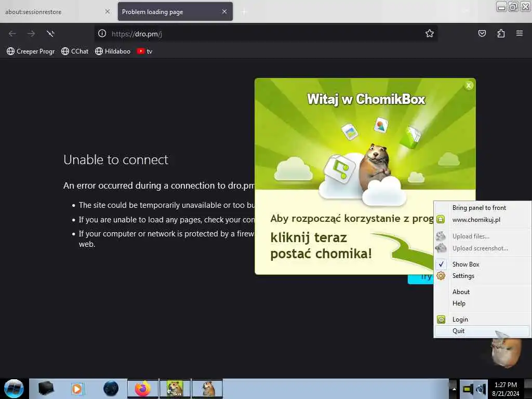The width and height of the screenshot is (532, 399).
Task: Click the stop loading icon
Action: click(50, 34)
